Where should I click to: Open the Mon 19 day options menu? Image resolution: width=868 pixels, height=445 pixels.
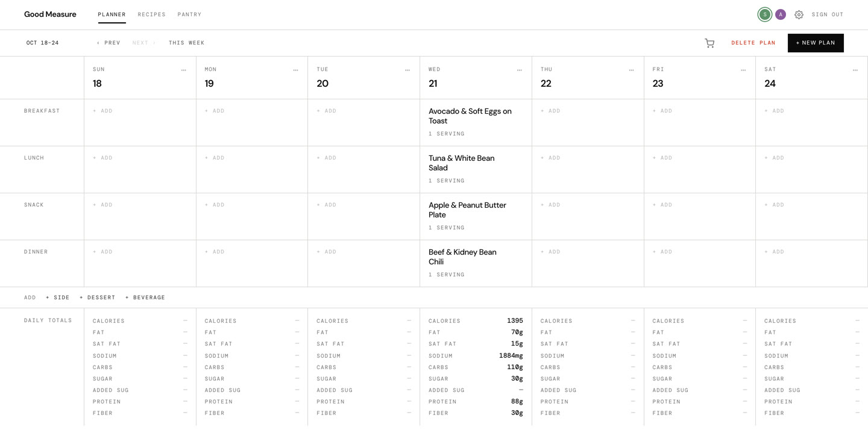pyautogui.click(x=295, y=70)
